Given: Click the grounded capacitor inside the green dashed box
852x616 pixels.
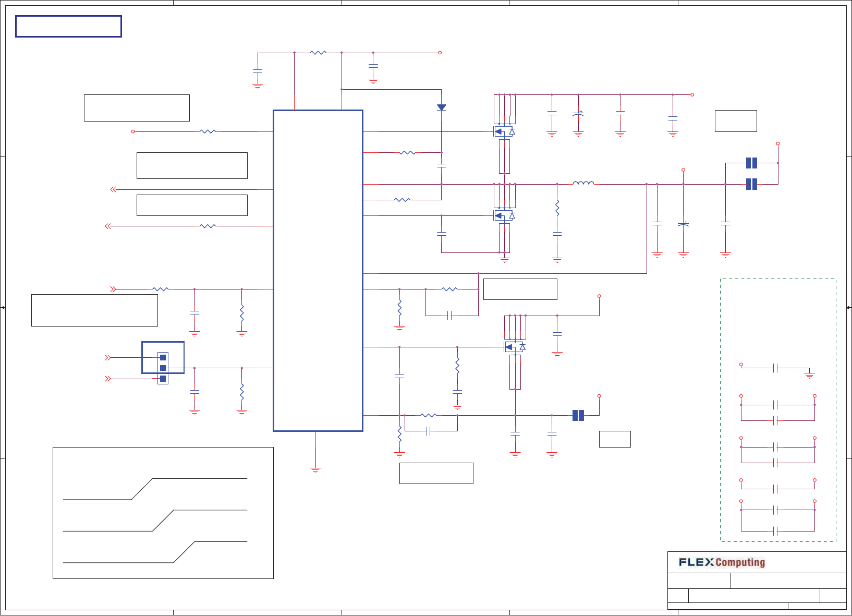Looking at the screenshot, I should [775, 368].
